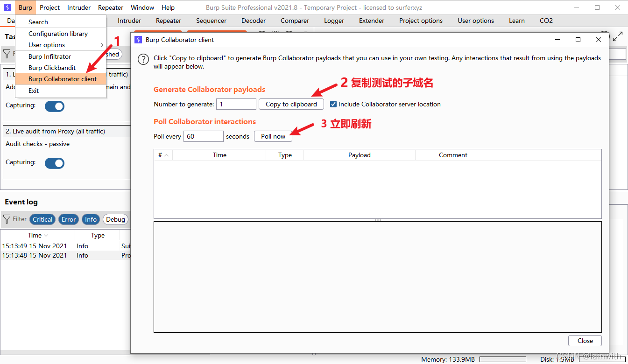This screenshot has height=364, width=628.
Task: Click the Close button in Collaborator client
Action: click(x=585, y=341)
